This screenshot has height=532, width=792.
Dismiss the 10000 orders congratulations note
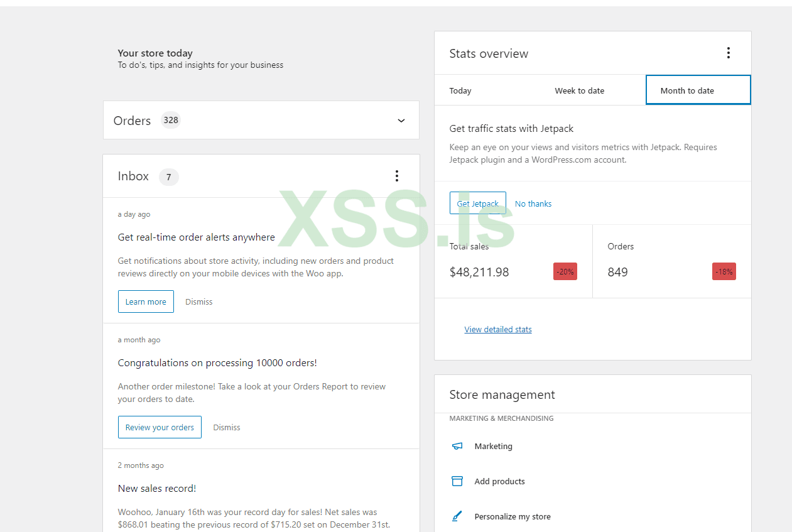[227, 427]
